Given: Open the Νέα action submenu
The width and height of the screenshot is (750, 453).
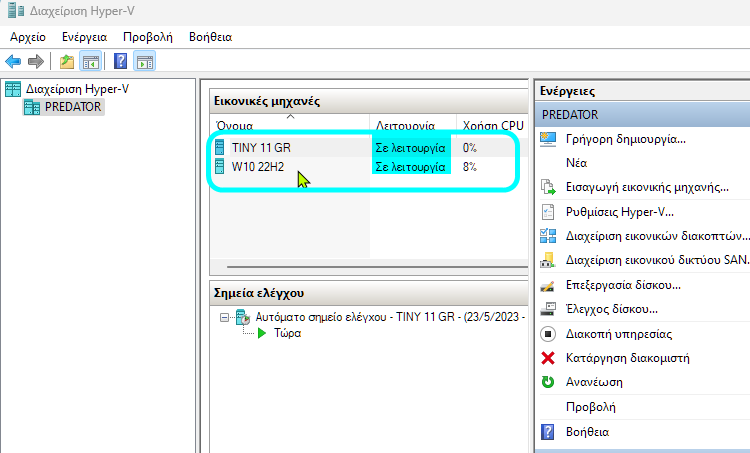Looking at the screenshot, I should [576, 163].
